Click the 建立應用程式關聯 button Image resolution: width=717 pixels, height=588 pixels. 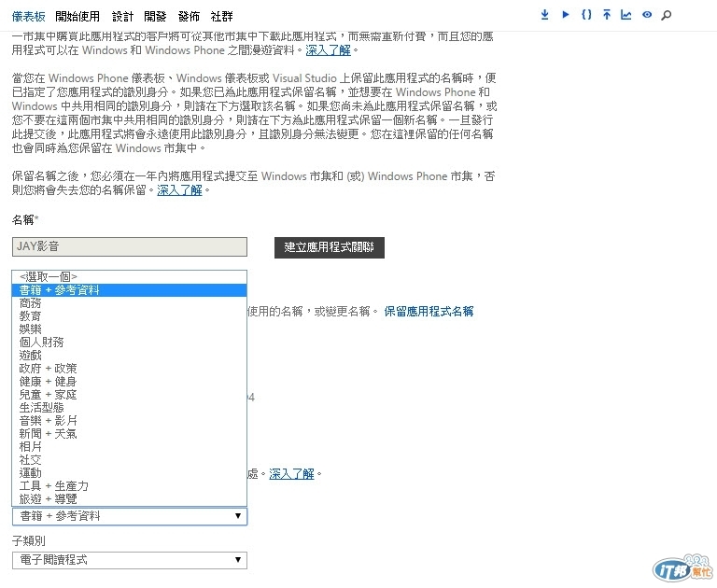330,247
